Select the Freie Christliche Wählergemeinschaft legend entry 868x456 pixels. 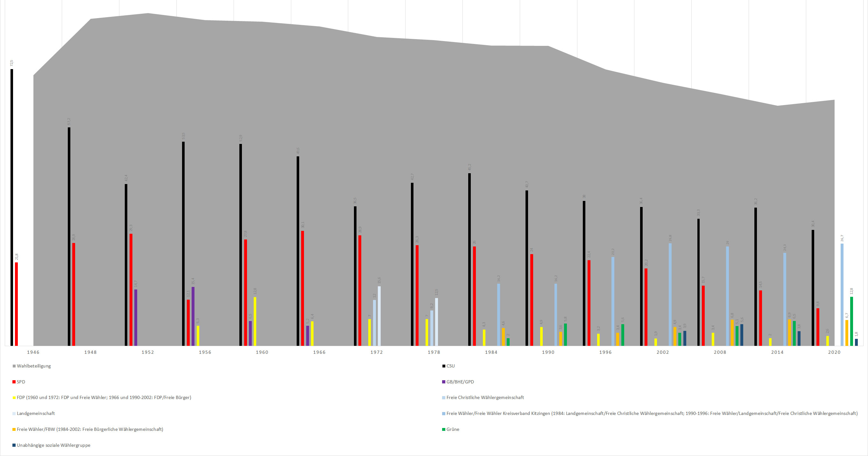485,398
